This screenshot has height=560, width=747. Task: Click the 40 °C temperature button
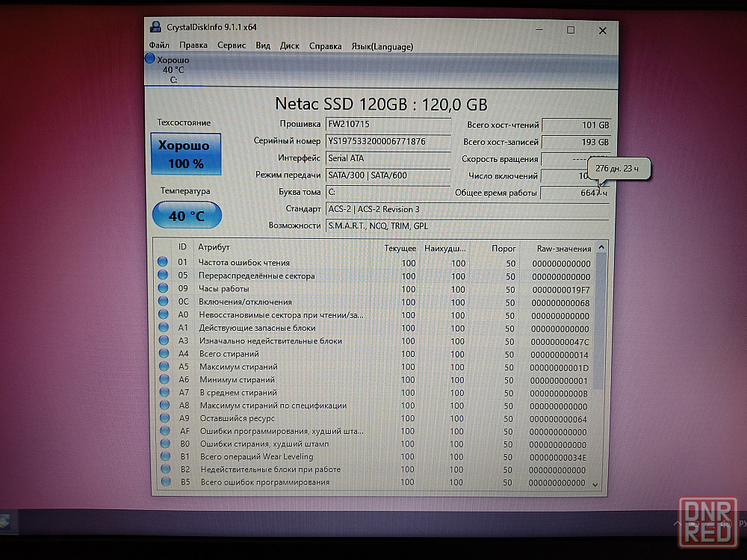coord(187,215)
